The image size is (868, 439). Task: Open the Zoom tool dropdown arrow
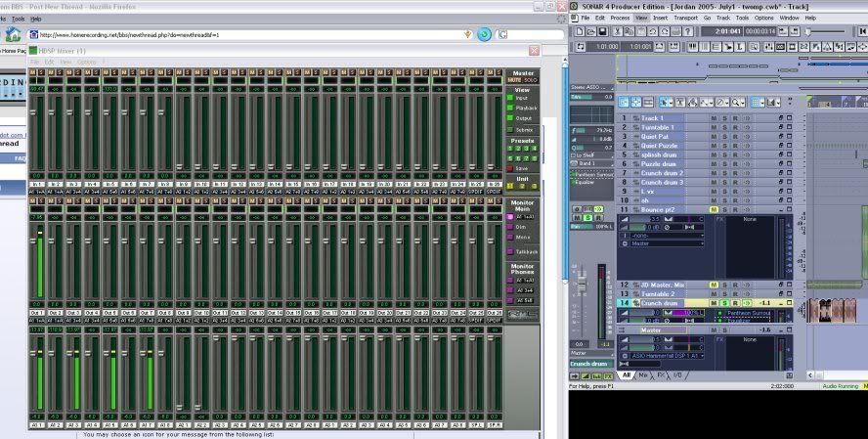tap(742, 102)
